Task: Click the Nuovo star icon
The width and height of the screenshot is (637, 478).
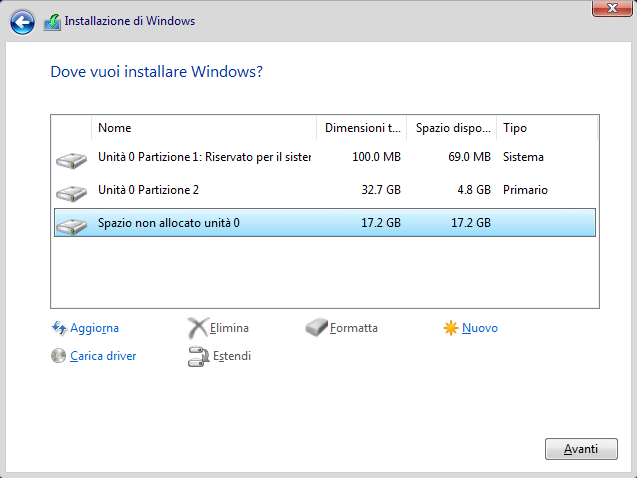Action: tap(451, 328)
